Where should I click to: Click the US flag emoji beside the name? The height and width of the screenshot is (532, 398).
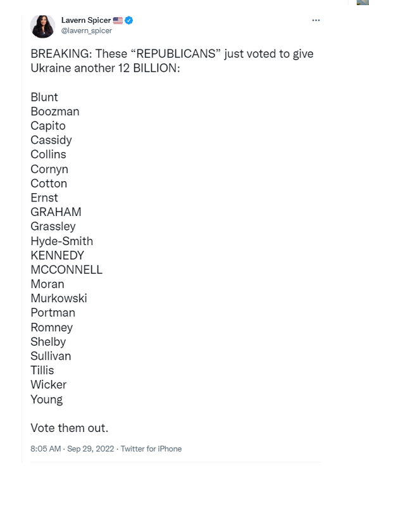point(118,20)
